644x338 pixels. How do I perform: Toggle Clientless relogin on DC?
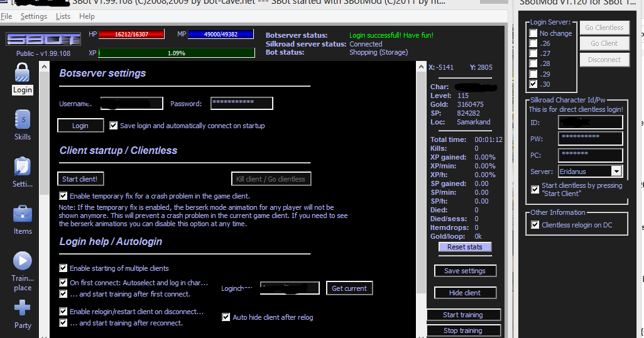tap(535, 225)
